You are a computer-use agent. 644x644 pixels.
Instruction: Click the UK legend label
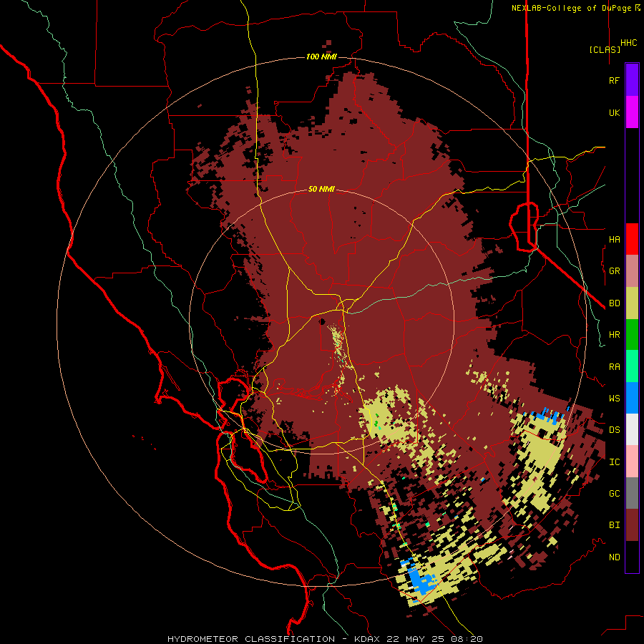(614, 112)
